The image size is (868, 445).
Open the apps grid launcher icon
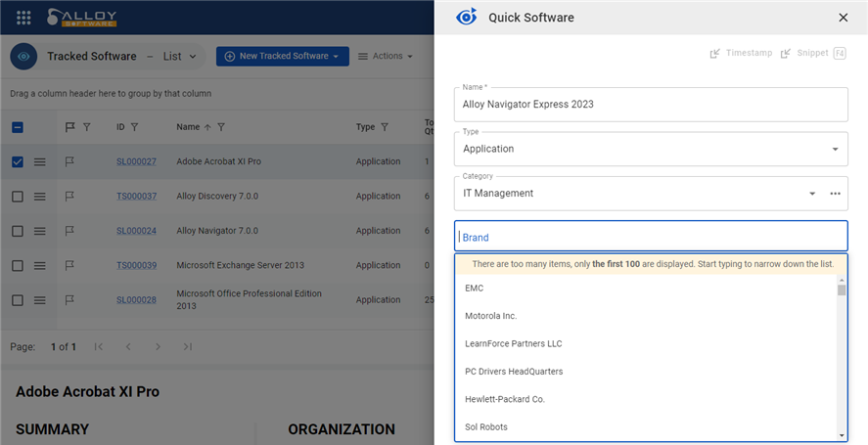click(23, 18)
